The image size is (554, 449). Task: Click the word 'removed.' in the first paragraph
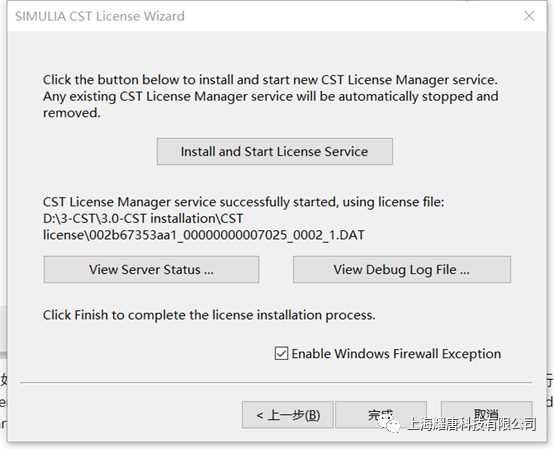point(72,113)
